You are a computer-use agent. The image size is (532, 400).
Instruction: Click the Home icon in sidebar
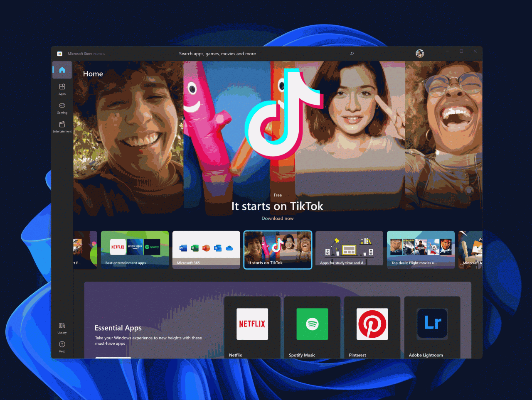pos(62,70)
